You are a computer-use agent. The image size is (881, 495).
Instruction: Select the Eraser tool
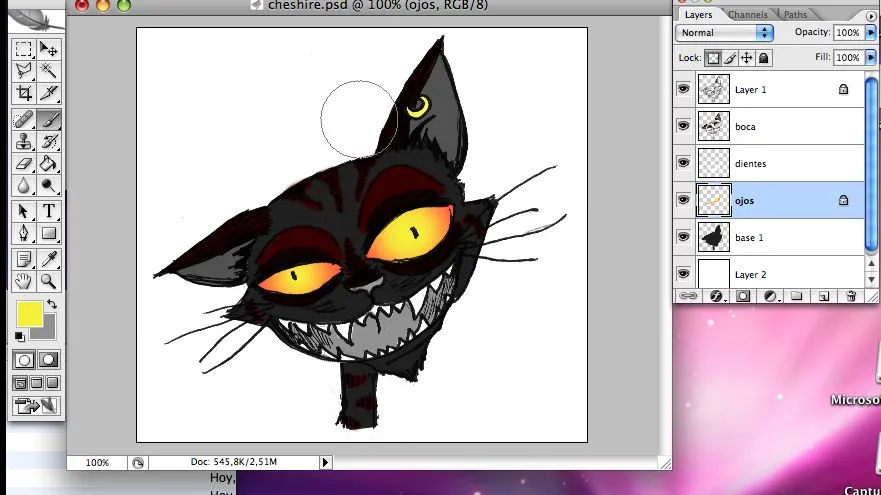24,164
